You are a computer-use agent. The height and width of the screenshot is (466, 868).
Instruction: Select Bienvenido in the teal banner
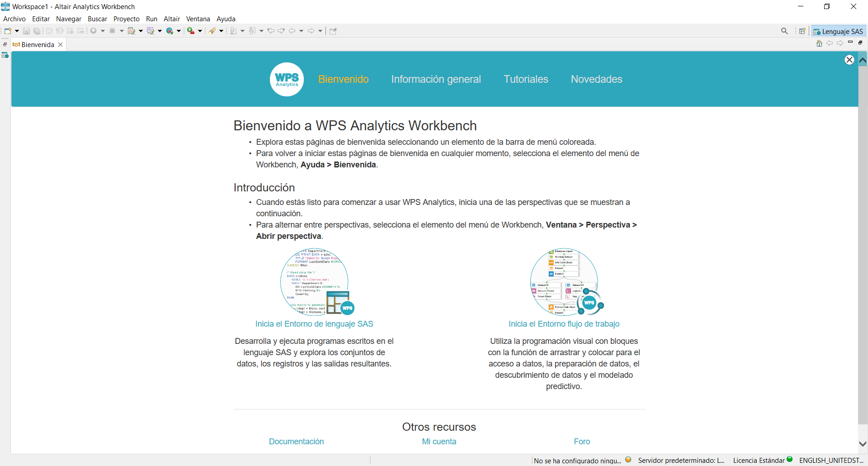point(344,79)
